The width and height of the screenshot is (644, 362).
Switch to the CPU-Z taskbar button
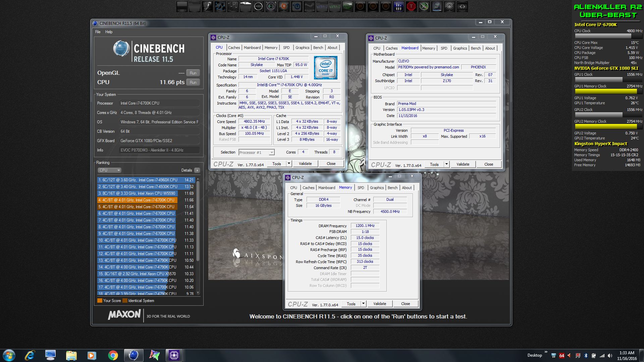(174, 355)
